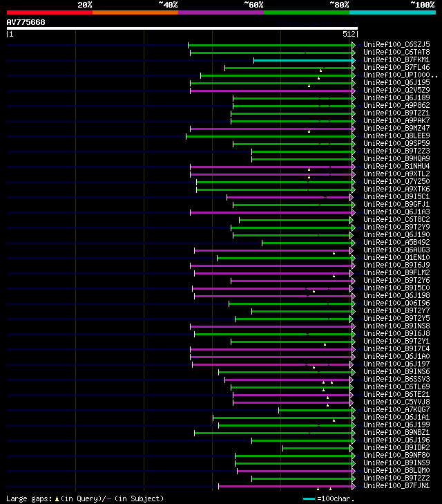The width and height of the screenshot is (442, 504).
Task: Open the UniRef100_B9HQA9 hit
Action: pos(396,158)
